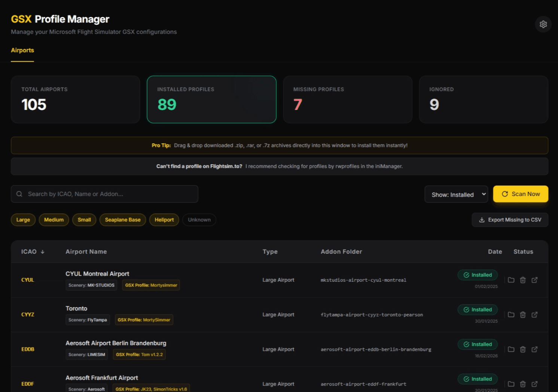Viewport: 558px width, 392px height.
Task: Select the Installed Profiles stat card
Action: click(x=211, y=99)
